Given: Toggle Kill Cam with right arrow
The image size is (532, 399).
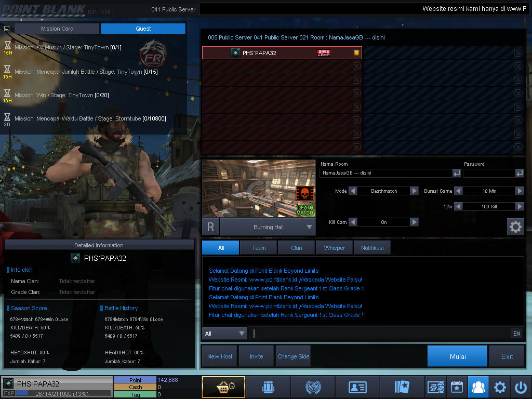Looking at the screenshot, I should 414,222.
